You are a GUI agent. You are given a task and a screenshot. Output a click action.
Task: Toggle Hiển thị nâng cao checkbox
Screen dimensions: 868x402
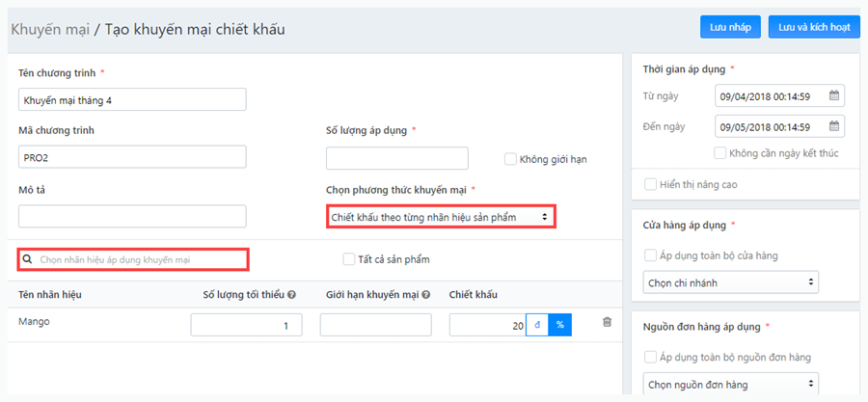pyautogui.click(x=650, y=184)
